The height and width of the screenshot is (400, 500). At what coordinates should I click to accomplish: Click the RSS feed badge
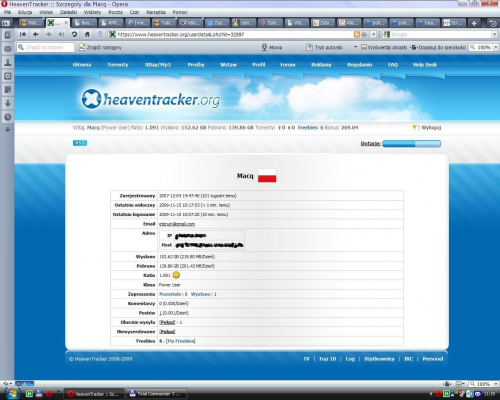click(x=80, y=143)
